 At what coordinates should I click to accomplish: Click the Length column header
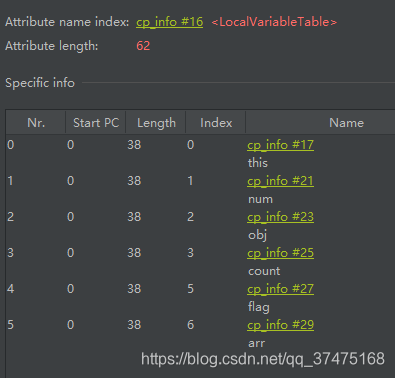(156, 123)
